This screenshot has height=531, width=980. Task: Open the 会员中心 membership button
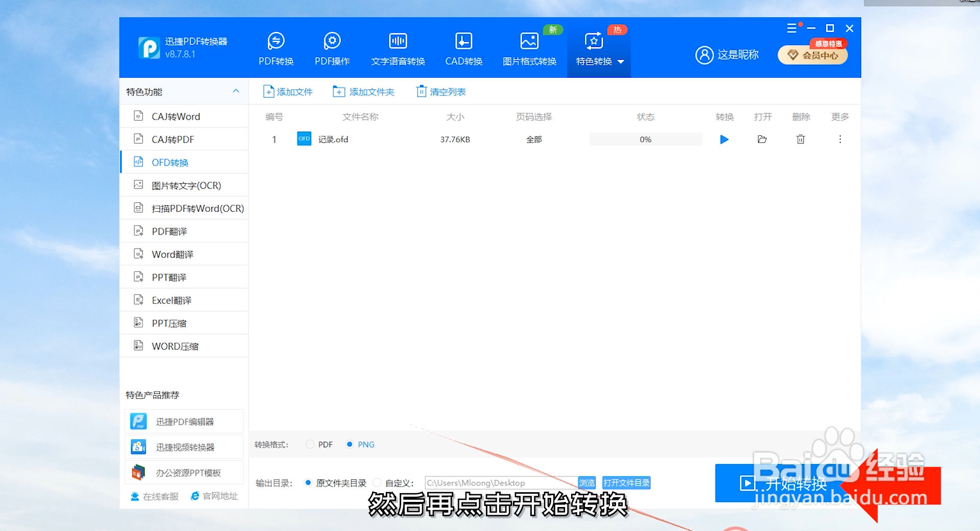pyautogui.click(x=813, y=55)
